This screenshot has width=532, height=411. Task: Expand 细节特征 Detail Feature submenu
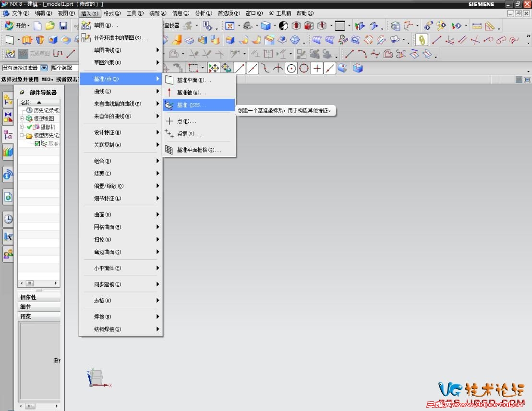121,199
